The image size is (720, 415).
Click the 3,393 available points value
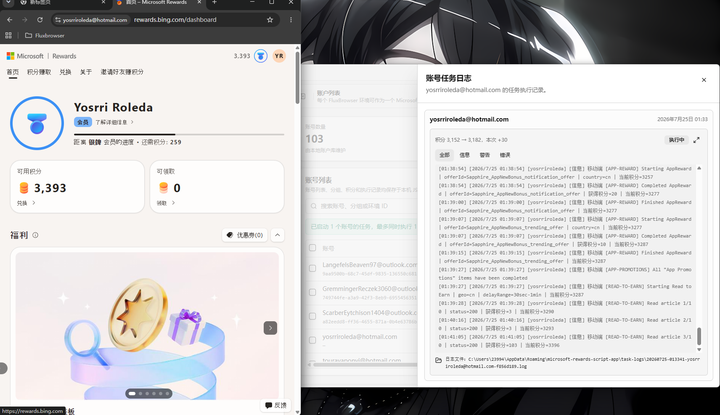tap(50, 188)
